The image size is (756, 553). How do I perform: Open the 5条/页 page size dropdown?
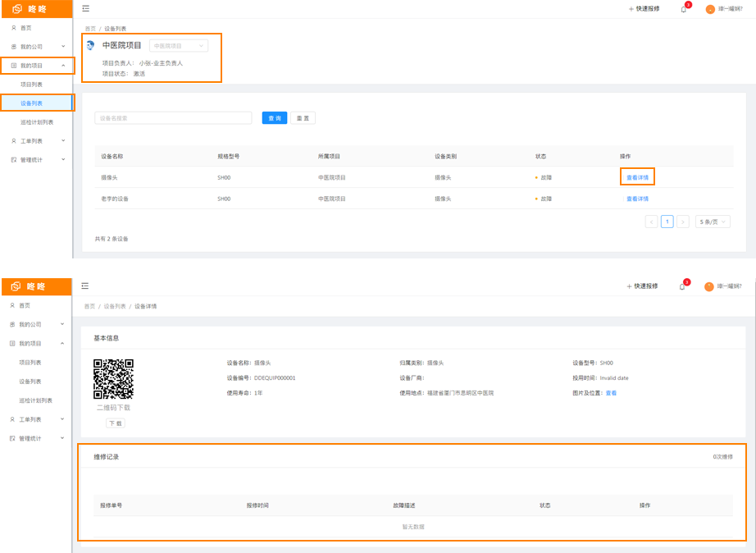[x=712, y=222]
